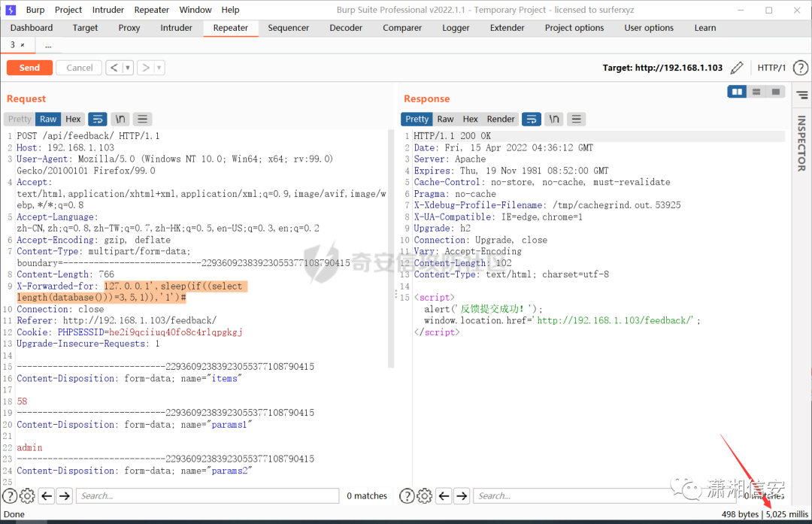Image resolution: width=812 pixels, height=524 pixels.
Task: Open the Project menu
Action: click(x=68, y=10)
